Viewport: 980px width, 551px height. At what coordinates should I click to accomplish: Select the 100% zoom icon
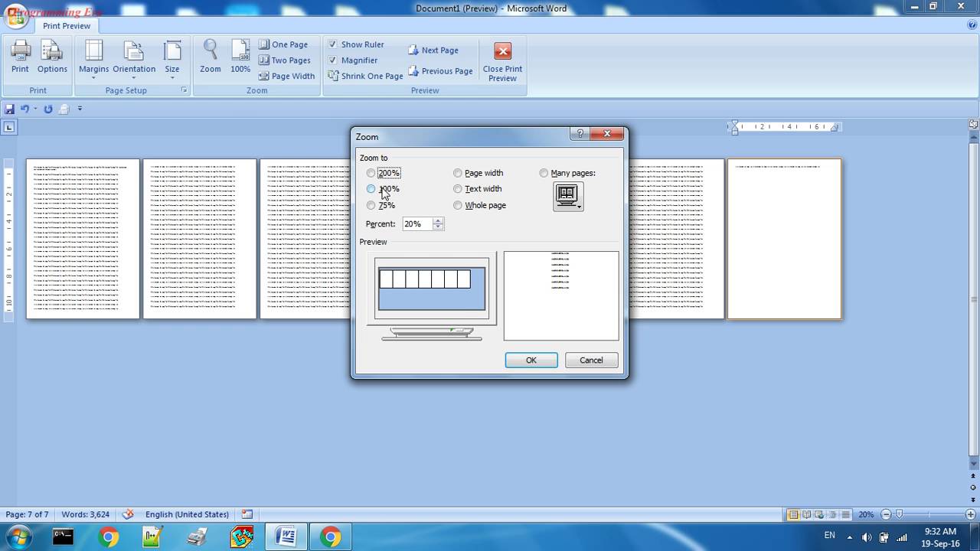(240, 56)
